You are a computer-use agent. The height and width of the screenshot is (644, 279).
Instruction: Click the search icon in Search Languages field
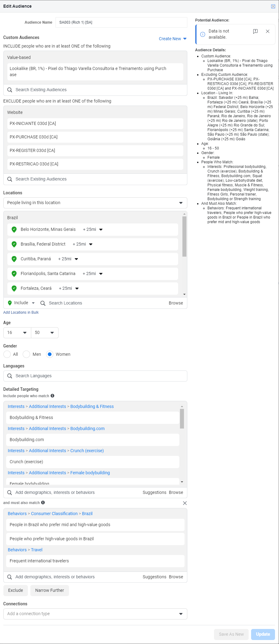[10, 376]
